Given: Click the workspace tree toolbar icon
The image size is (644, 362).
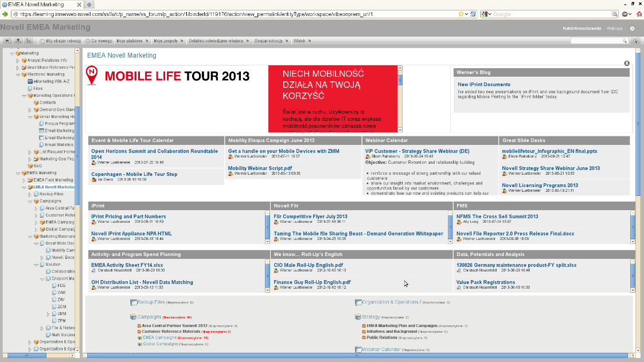Looking at the screenshot, I should coord(28,41).
